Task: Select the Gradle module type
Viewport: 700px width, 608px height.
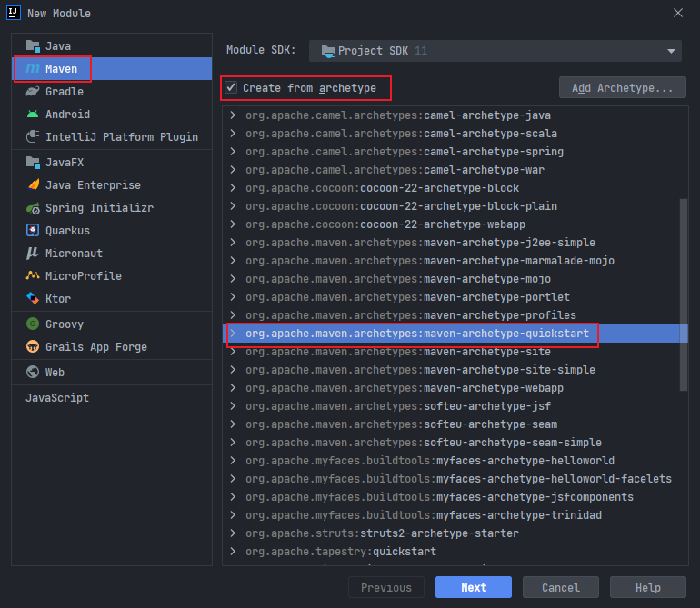Action: [x=112, y=92]
